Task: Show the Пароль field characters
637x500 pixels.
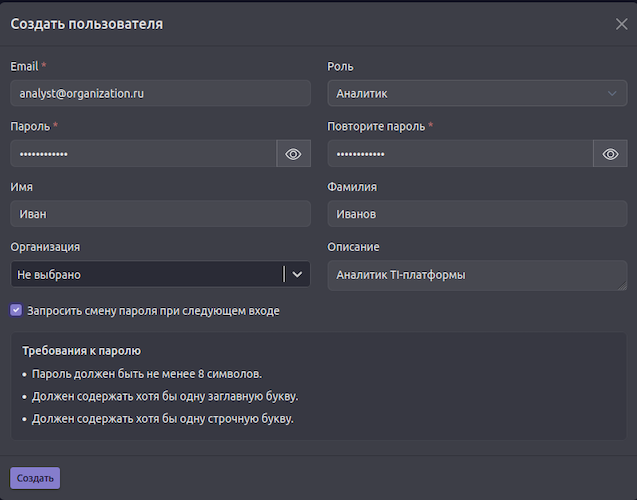Action: (x=293, y=154)
